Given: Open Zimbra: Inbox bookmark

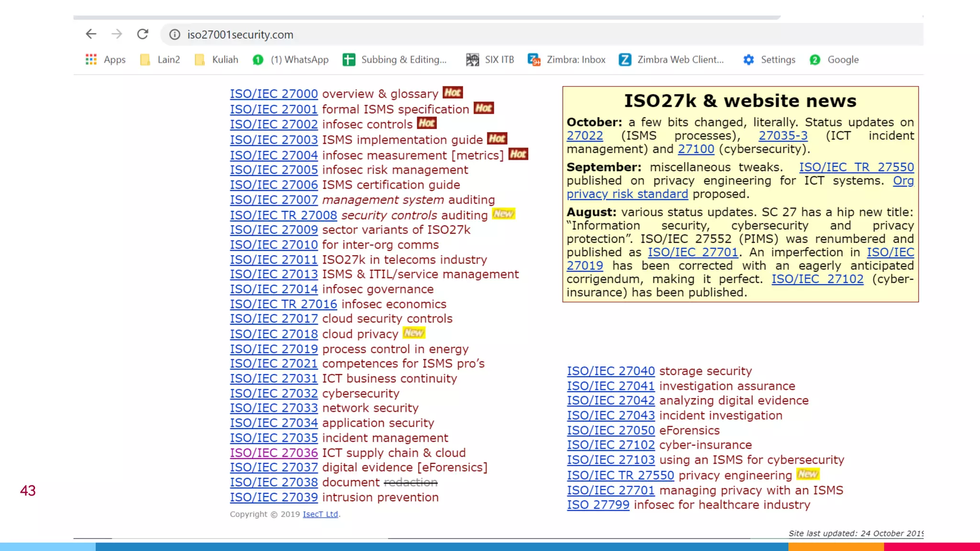Looking at the screenshot, I should pos(567,59).
